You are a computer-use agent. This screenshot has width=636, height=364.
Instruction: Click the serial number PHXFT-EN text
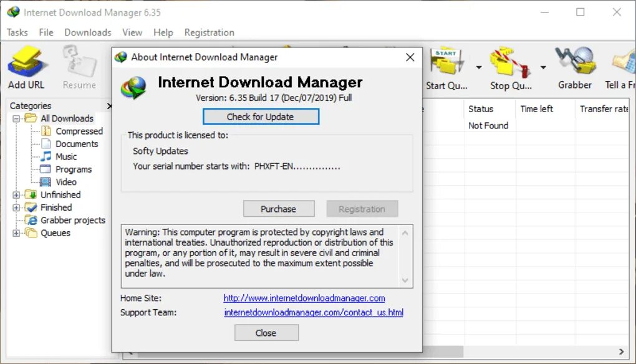[297, 166]
